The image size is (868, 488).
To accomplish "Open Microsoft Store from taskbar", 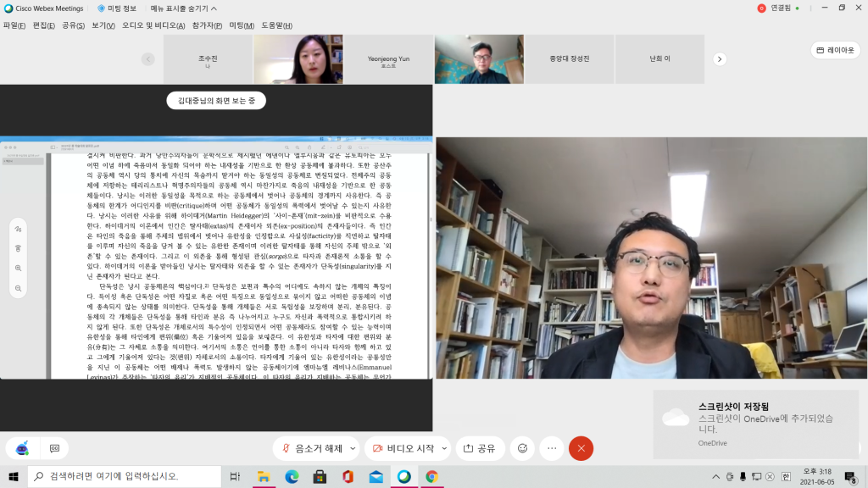I will tap(320, 476).
